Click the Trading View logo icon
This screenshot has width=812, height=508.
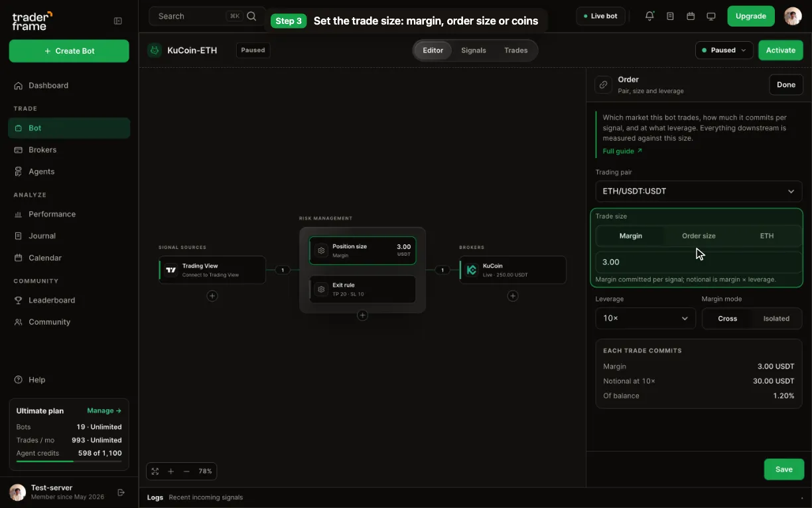click(171, 270)
